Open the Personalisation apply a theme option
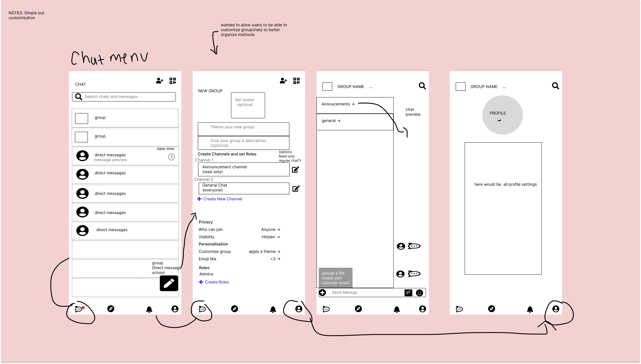 [x=264, y=251]
